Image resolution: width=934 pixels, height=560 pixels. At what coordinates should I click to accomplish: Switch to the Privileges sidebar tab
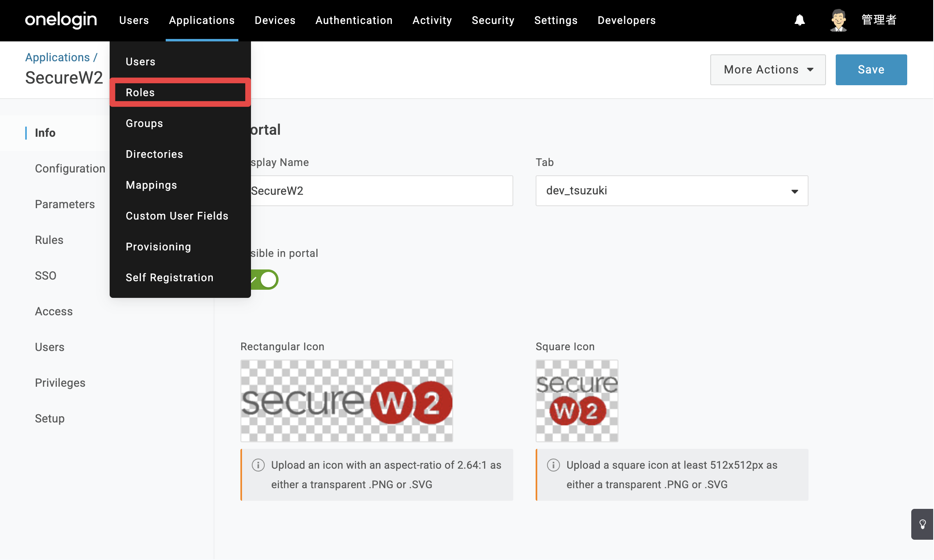[60, 383]
